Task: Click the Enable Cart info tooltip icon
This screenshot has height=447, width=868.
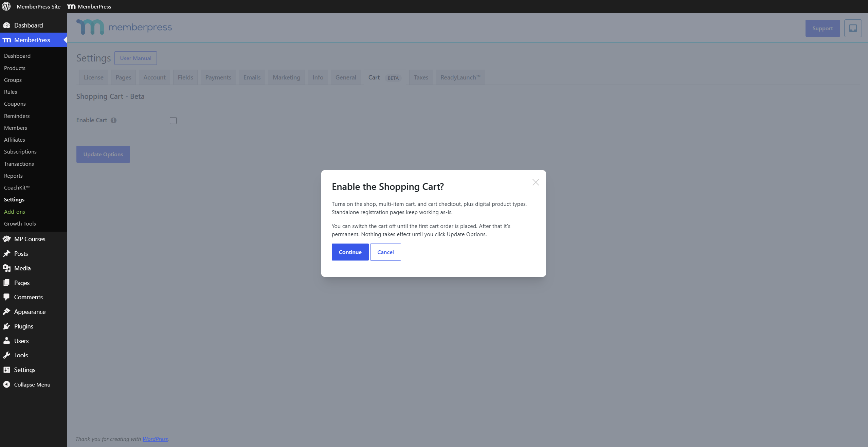Action: 113,120
